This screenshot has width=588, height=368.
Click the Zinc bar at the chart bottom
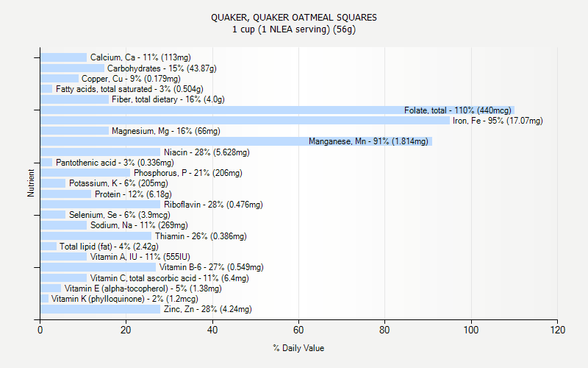click(101, 309)
